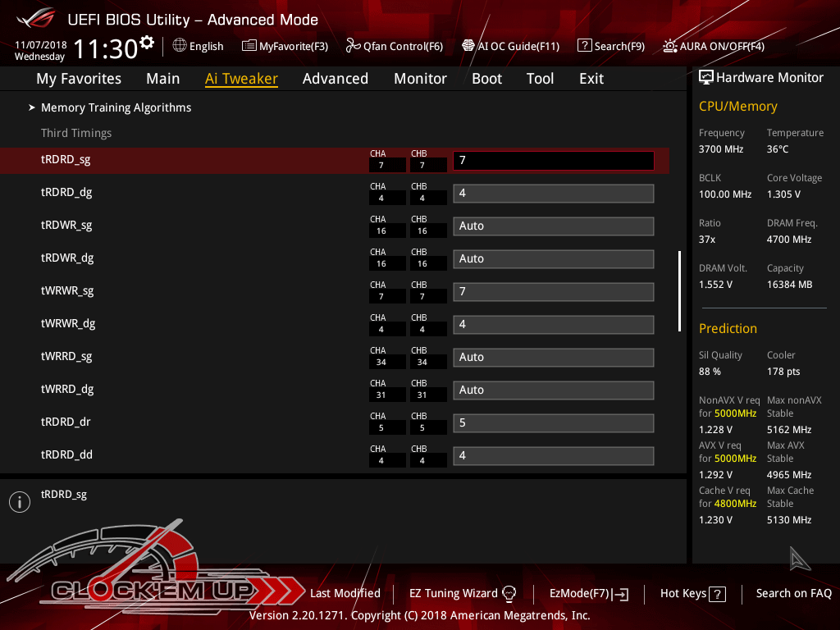The image size is (840, 630).
Task: Switch to the Advanced tab
Action: 335,79
